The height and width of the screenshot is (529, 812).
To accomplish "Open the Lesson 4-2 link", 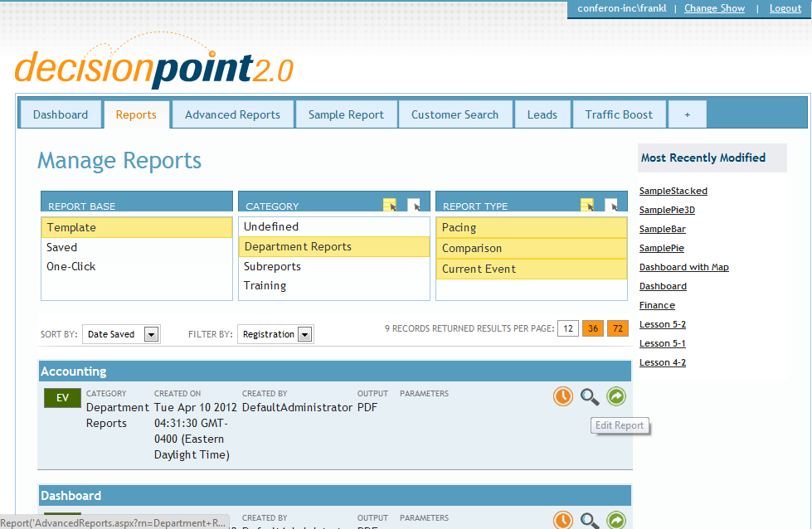I will (663, 363).
